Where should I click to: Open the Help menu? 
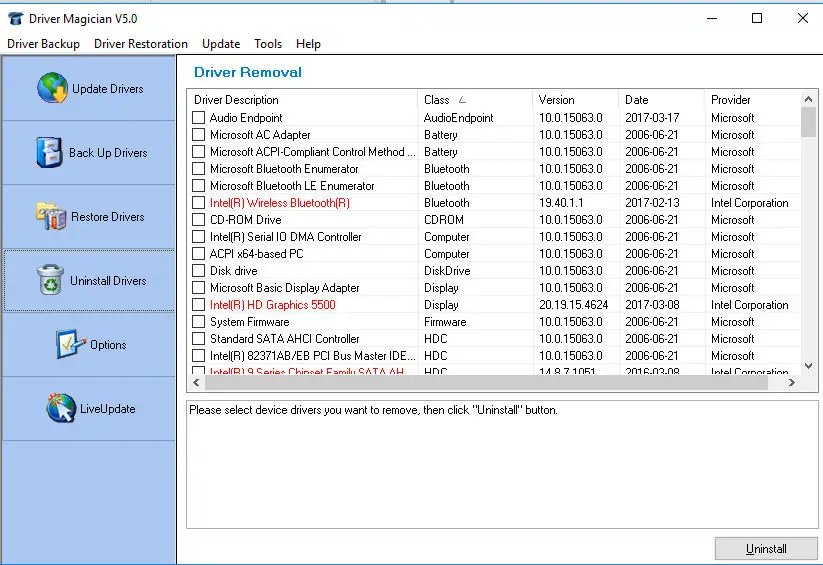308,44
